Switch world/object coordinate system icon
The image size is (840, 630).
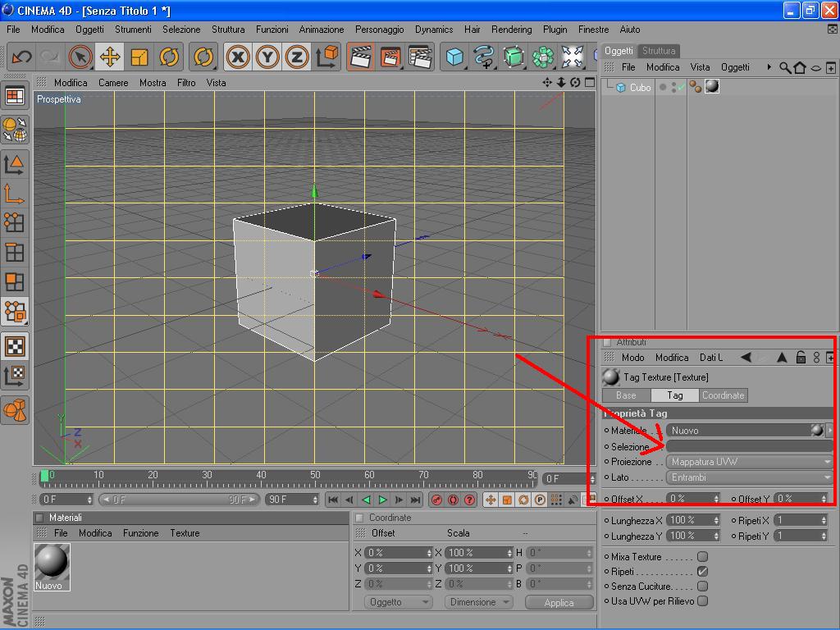pyautogui.click(x=326, y=57)
